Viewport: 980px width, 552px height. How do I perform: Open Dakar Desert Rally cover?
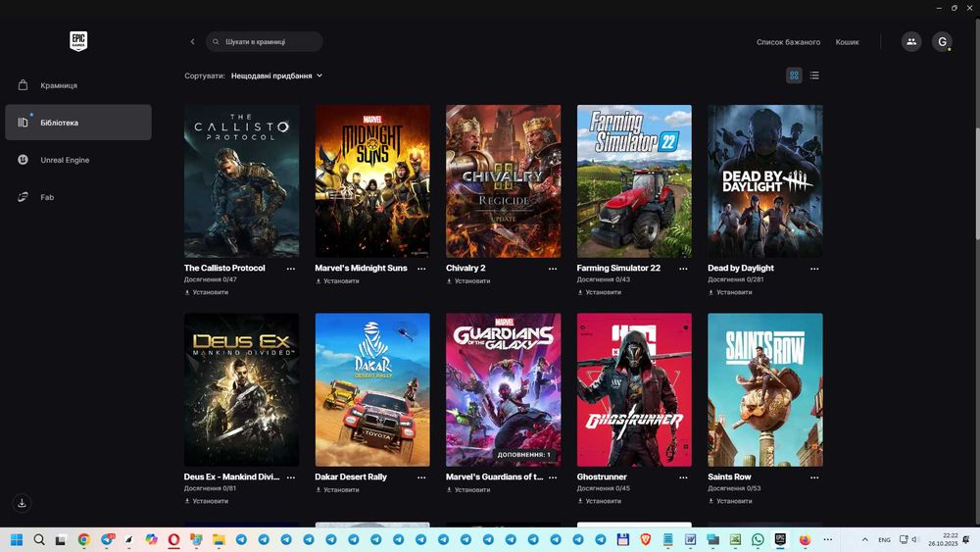372,390
